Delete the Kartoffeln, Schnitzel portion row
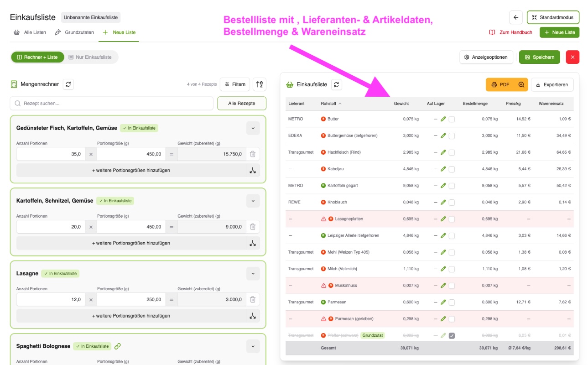 click(x=253, y=227)
